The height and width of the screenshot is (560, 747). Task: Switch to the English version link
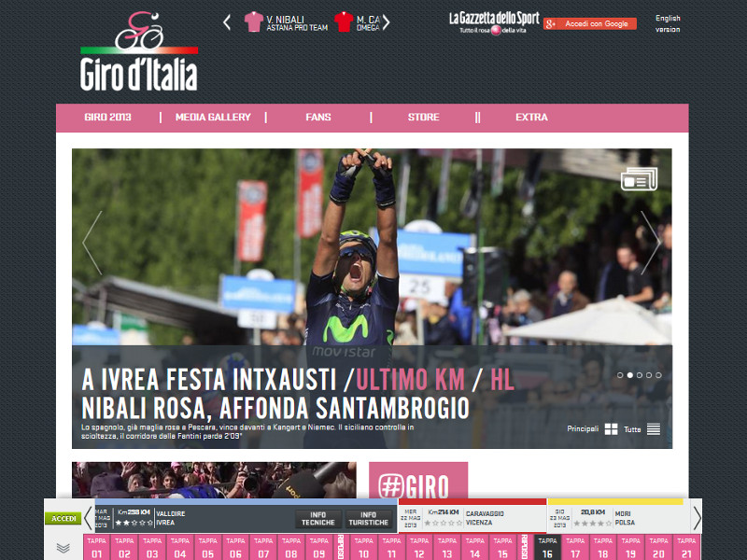coord(668,23)
